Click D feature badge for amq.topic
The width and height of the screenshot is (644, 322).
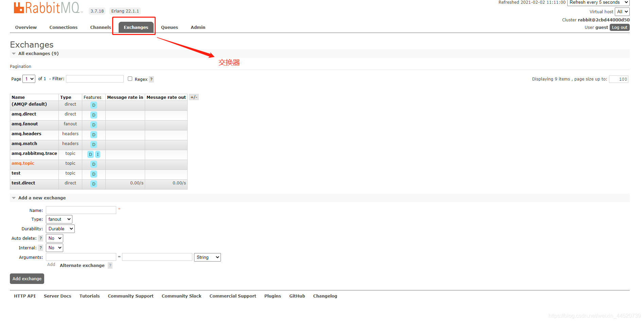tap(94, 164)
